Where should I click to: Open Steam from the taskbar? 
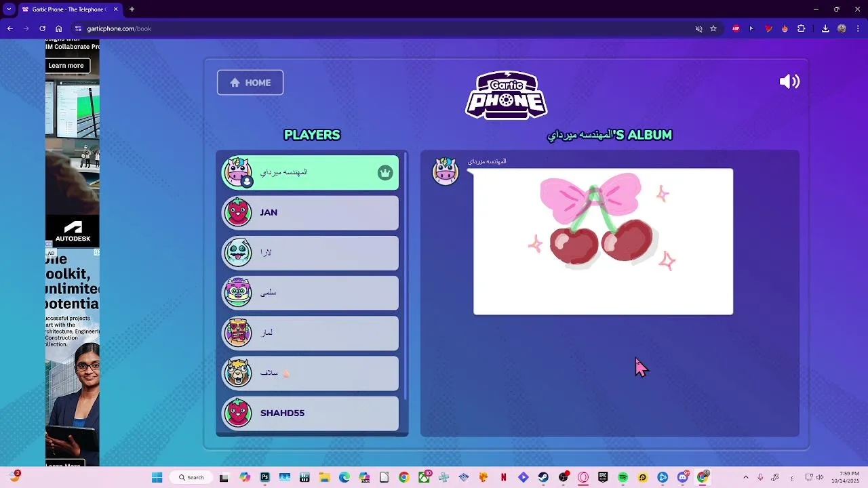pos(543,478)
